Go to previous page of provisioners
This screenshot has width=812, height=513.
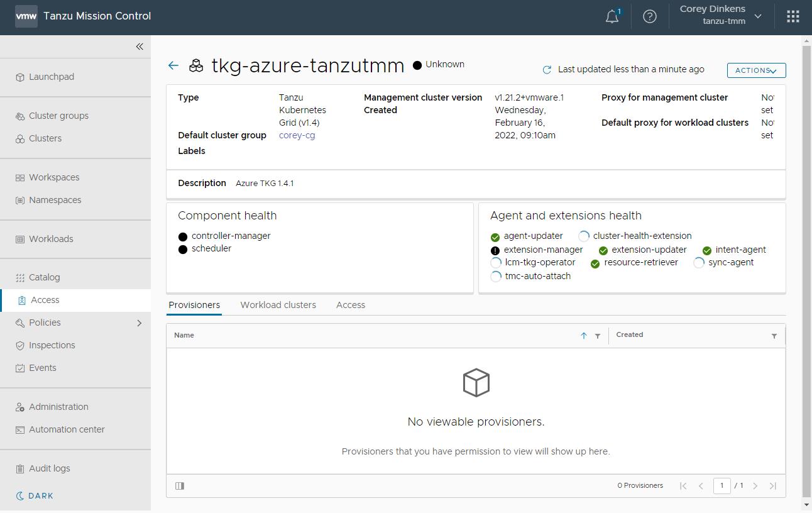[x=701, y=485]
